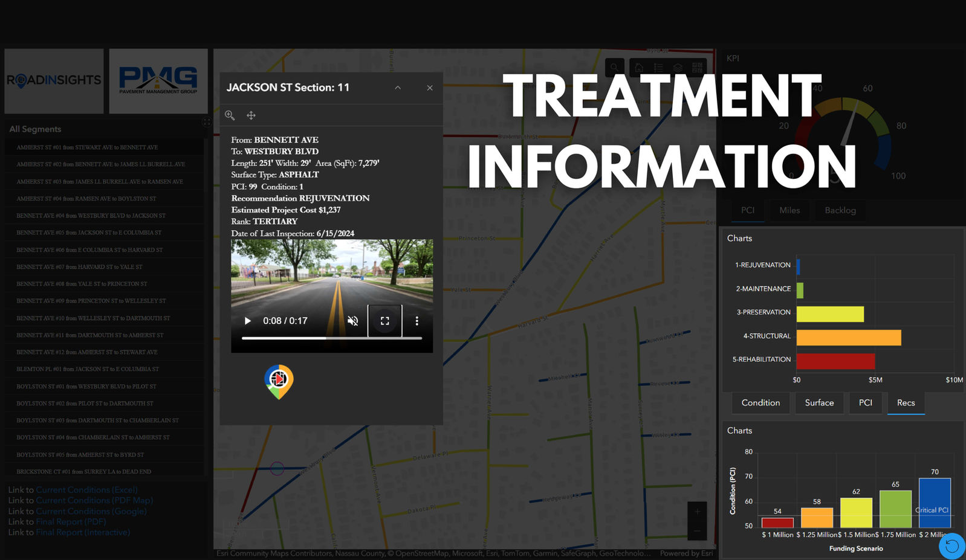This screenshot has height=560, width=966.
Task: Open Current Conditions (PDF Map) link
Action: [x=94, y=500]
